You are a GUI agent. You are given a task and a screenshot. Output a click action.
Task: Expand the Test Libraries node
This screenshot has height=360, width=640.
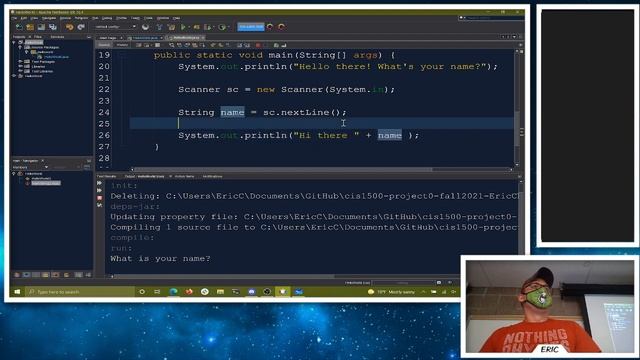tap(20, 71)
